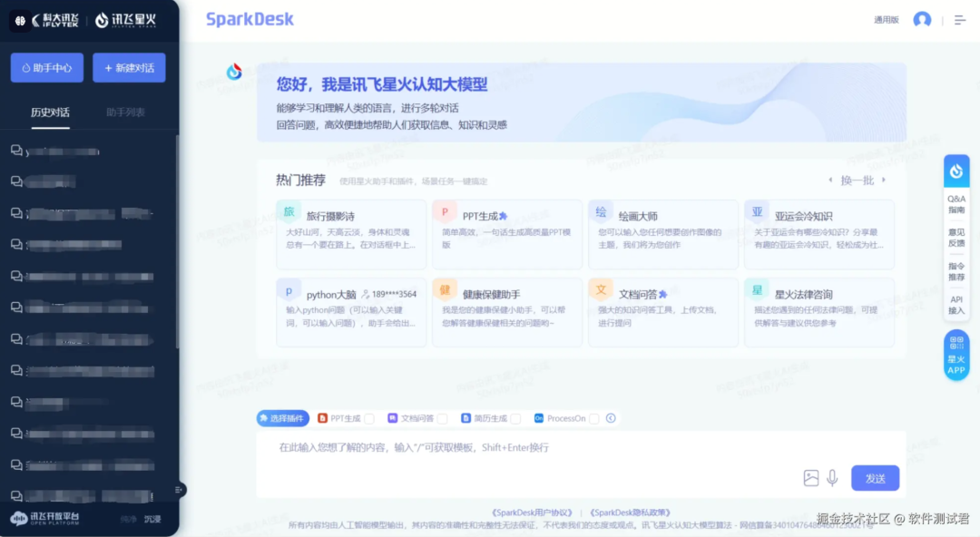This screenshot has height=537, width=980.
Task: Click the SparkDesk title logo
Action: [x=250, y=19]
